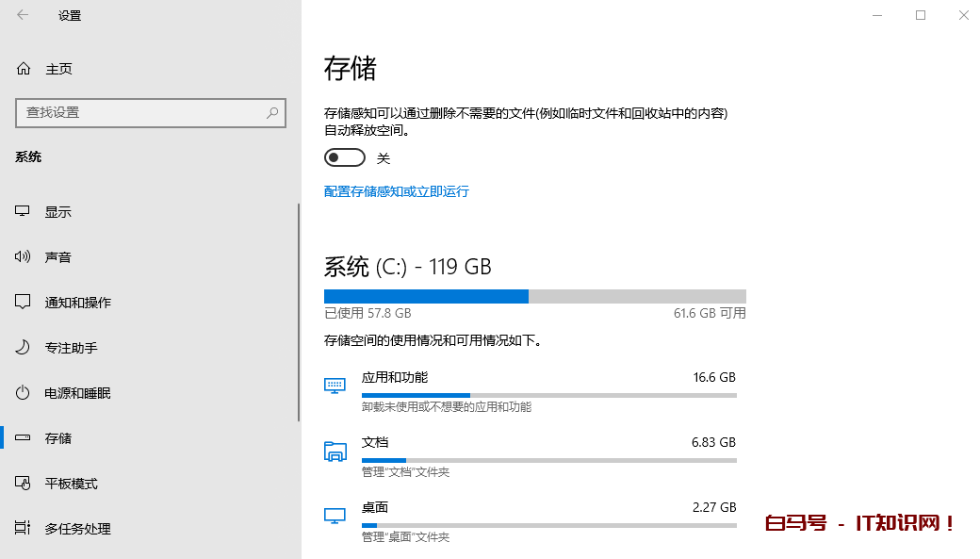This screenshot has width=980, height=559.
Task: Open the 专注助手 moon icon
Action: 24,348
